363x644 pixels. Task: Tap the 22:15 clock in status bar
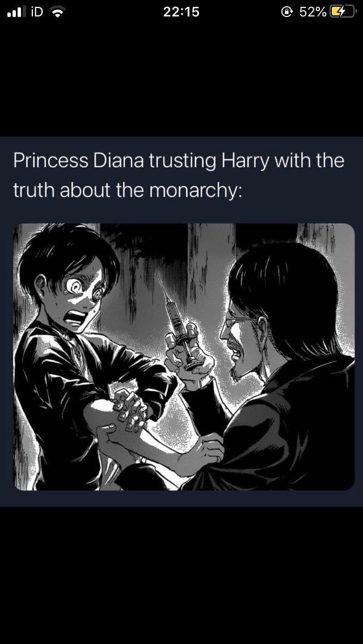coord(181,12)
